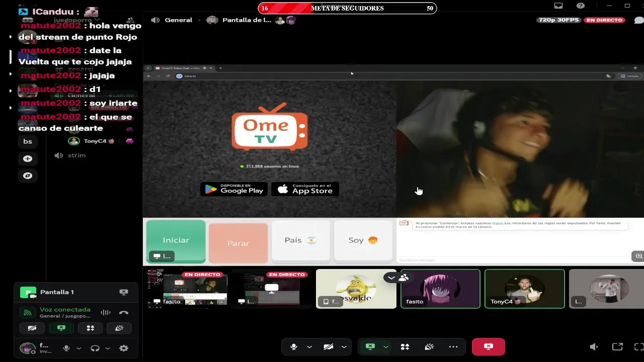
Task: Open voice connection signal details icon
Action: pos(28,313)
